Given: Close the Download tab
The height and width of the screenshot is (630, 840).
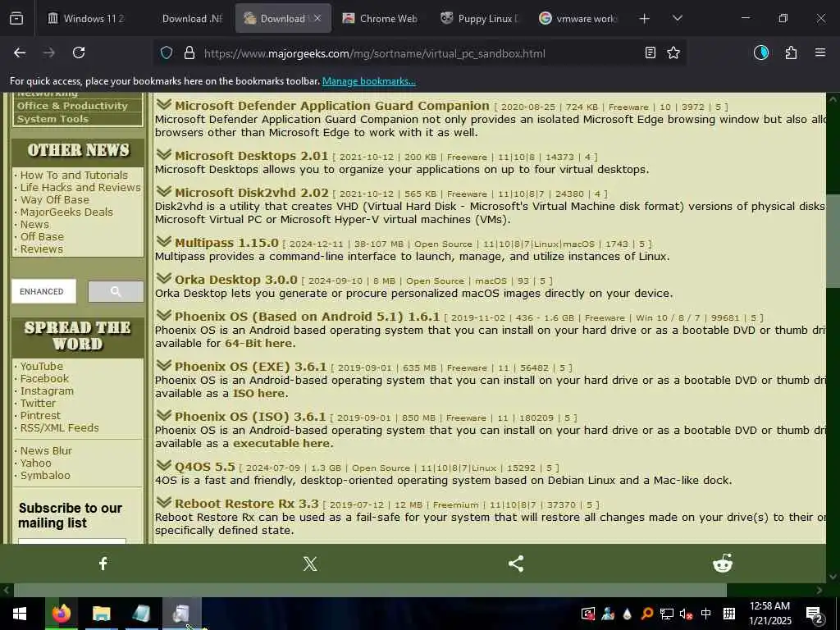Looking at the screenshot, I should 317,18.
